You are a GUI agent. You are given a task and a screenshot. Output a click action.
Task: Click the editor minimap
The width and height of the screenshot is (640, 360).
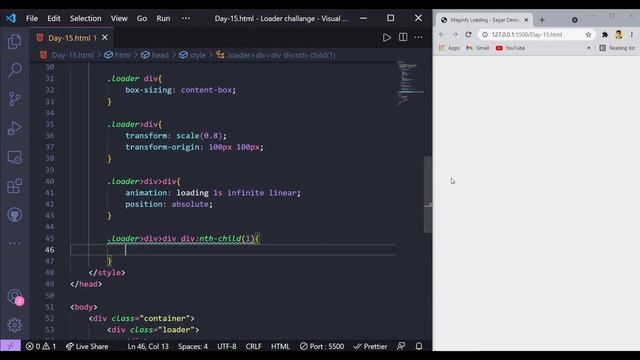coord(409,84)
